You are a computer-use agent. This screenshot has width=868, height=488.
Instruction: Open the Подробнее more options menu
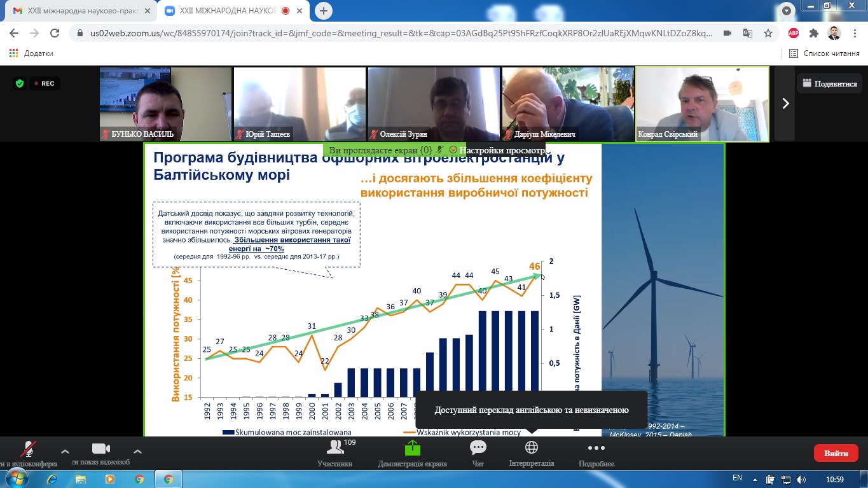tap(596, 453)
